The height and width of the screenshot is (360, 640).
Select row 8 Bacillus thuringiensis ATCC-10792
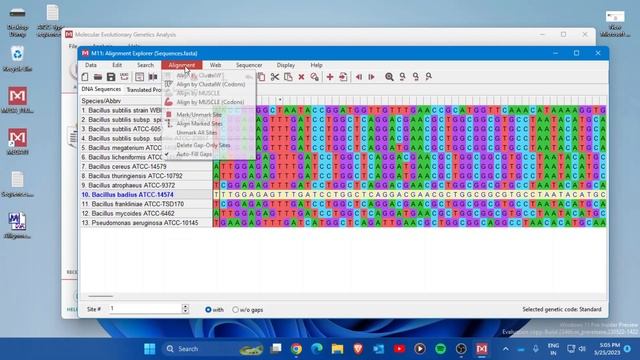[x=146, y=176]
